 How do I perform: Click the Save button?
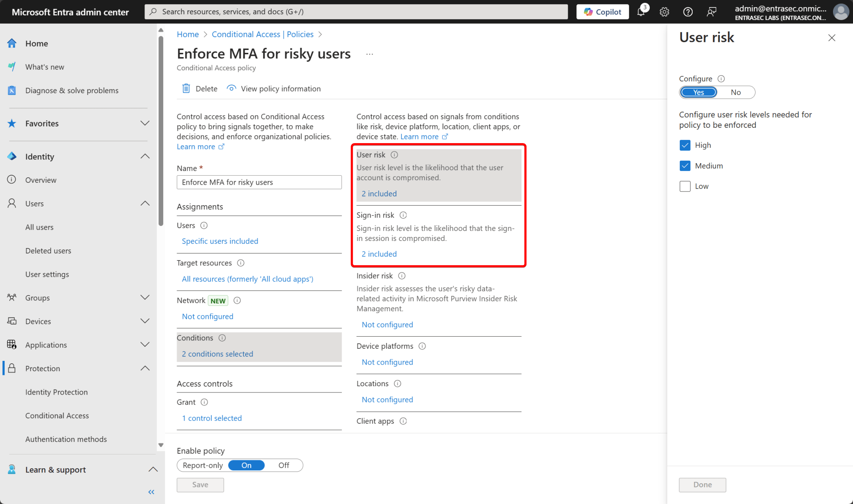point(200,485)
